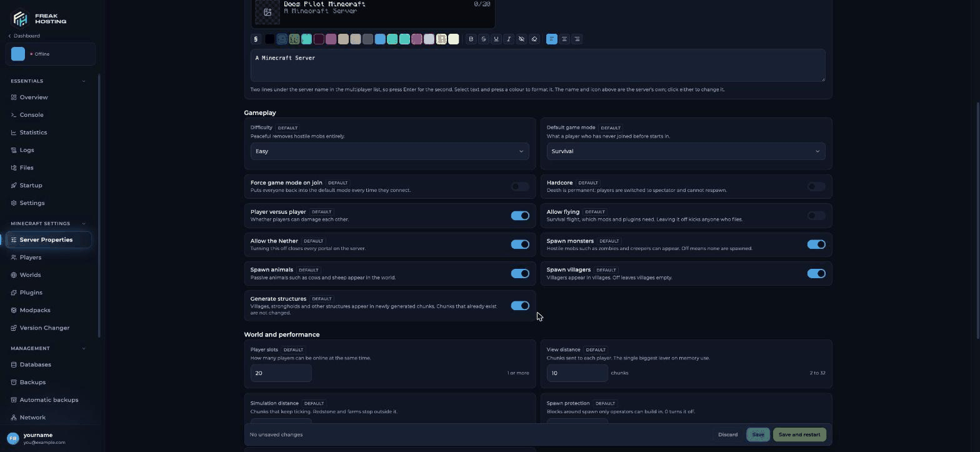980x452 pixels.
Task: Click the Save and restart button
Action: pyautogui.click(x=799, y=434)
